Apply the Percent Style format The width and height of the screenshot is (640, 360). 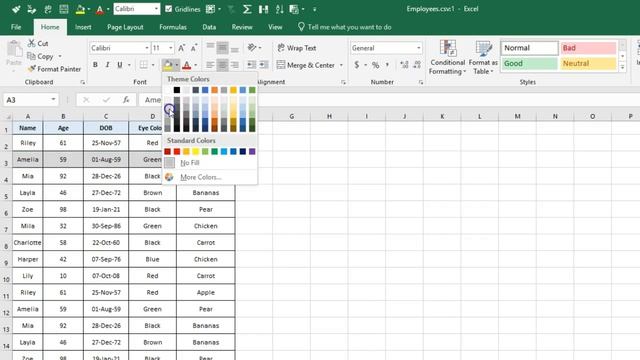click(376, 64)
